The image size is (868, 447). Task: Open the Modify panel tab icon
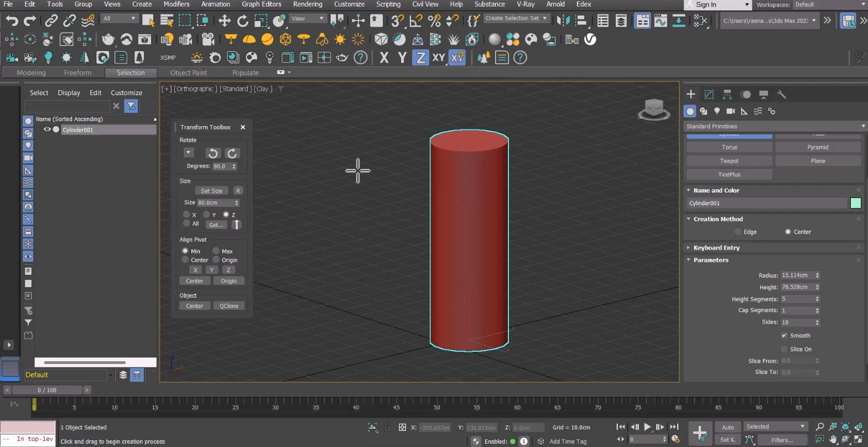pos(709,95)
